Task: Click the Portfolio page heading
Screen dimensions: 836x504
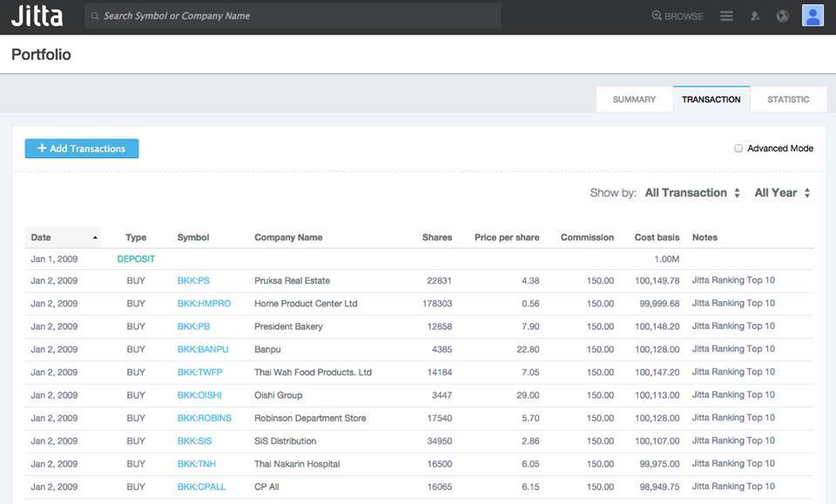Action: pyautogui.click(x=41, y=54)
